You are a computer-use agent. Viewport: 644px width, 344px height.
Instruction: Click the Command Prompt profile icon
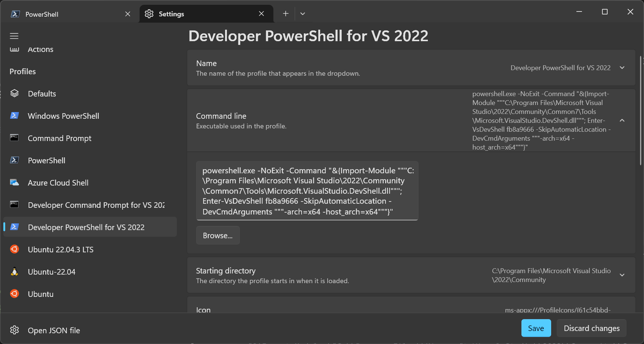pyautogui.click(x=14, y=138)
